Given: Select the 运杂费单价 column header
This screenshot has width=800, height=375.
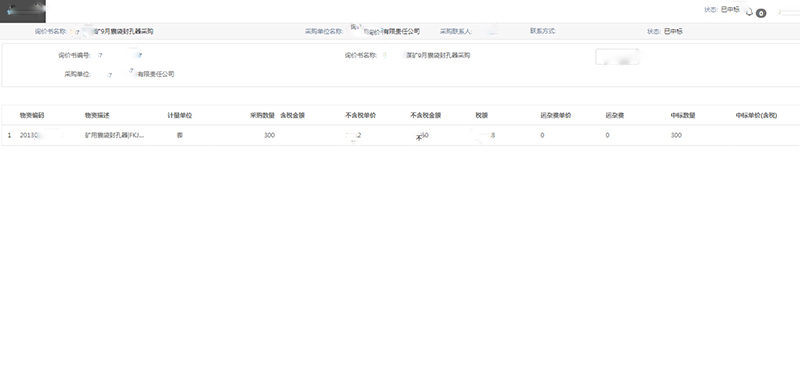Looking at the screenshot, I should [x=556, y=115].
